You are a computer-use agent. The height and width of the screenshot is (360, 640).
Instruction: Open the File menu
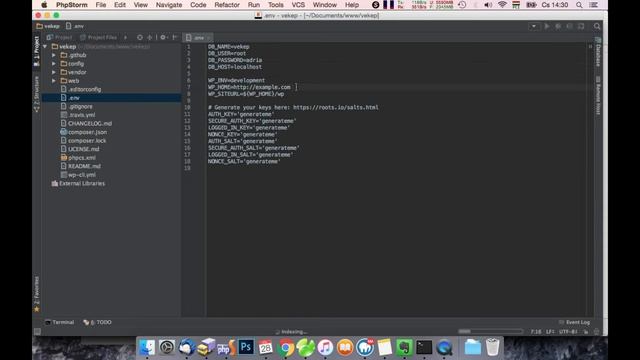[x=101, y=5]
